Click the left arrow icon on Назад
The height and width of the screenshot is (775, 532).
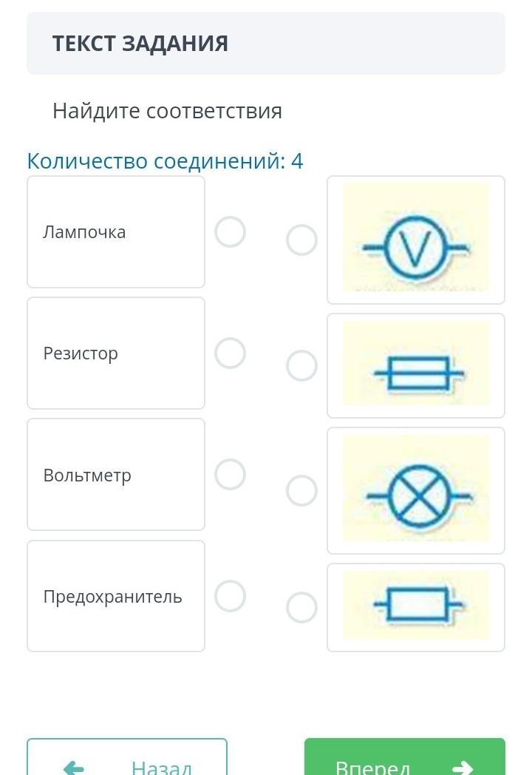pos(74,768)
